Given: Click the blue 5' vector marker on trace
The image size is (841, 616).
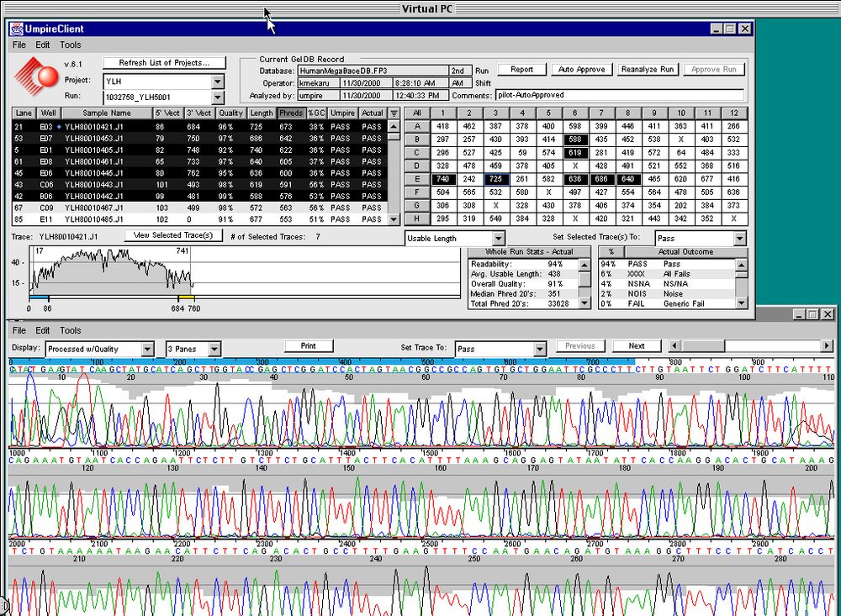Looking at the screenshot, I should tap(39, 297).
